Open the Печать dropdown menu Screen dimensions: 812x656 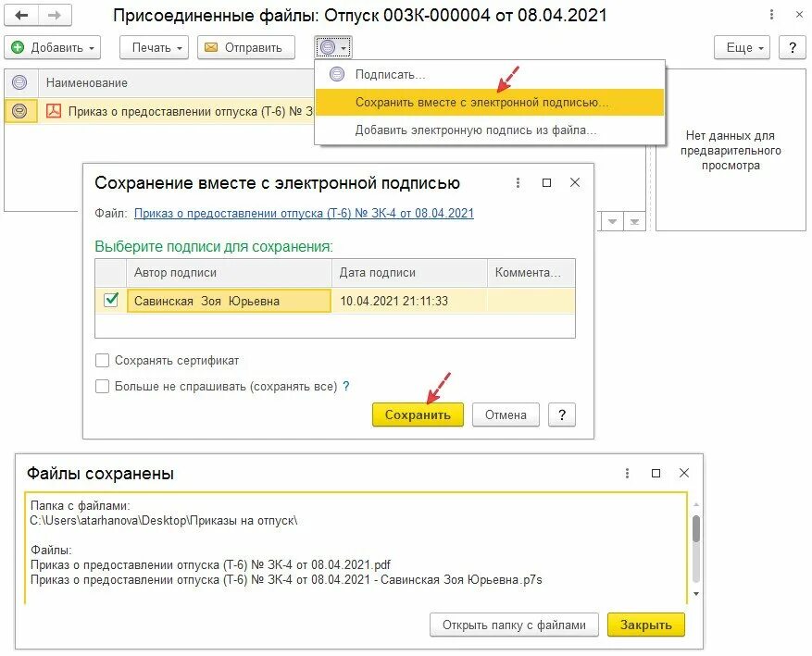155,47
